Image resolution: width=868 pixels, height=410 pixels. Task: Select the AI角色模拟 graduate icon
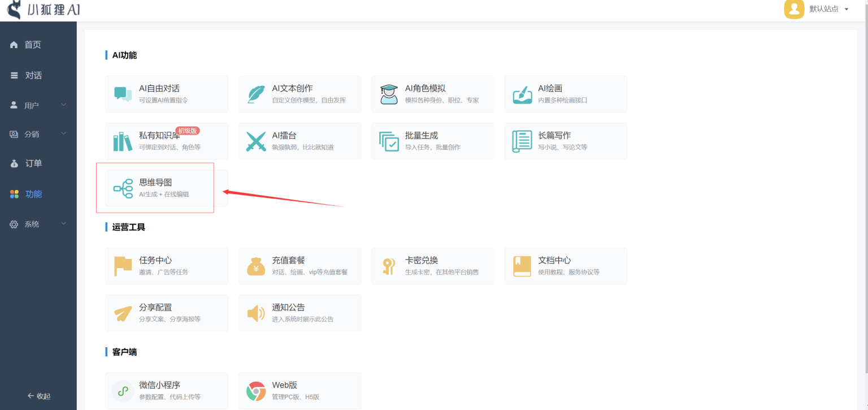[x=389, y=94]
